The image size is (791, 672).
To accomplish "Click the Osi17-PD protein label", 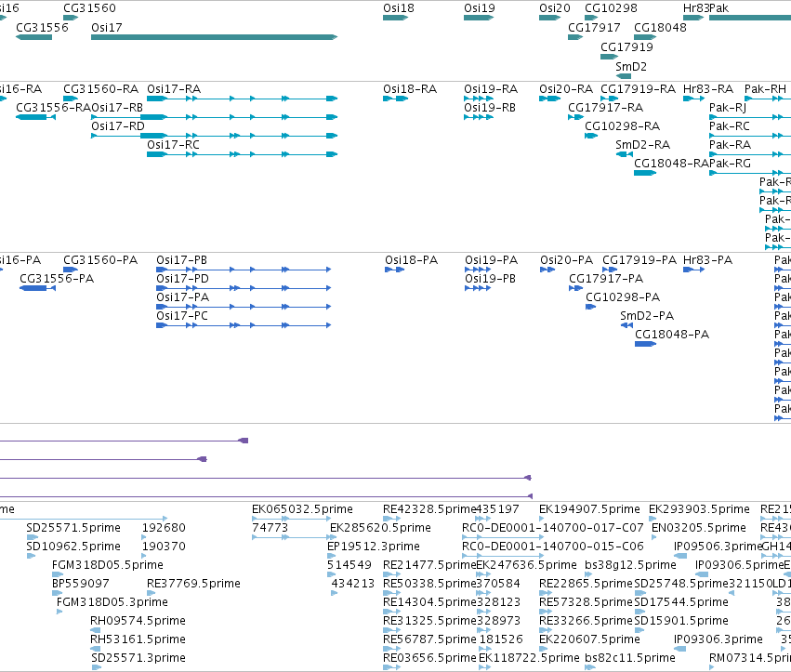I will point(182,279).
